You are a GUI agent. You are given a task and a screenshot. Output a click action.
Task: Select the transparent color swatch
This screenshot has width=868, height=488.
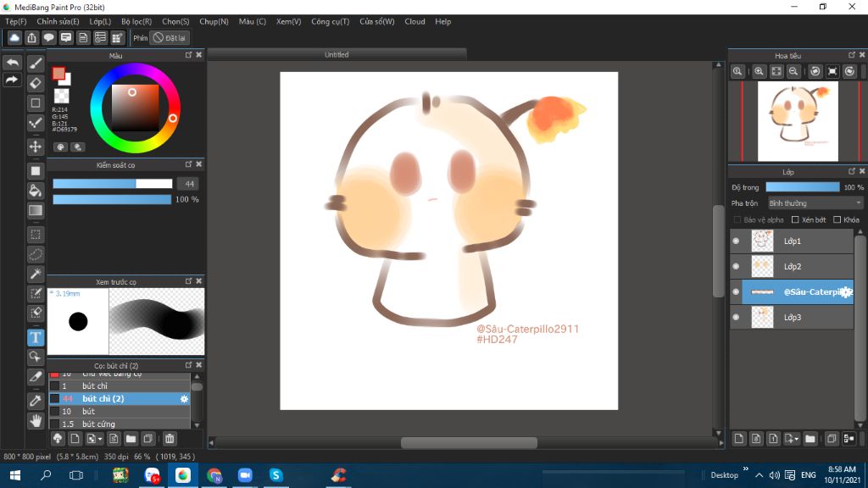tap(61, 96)
